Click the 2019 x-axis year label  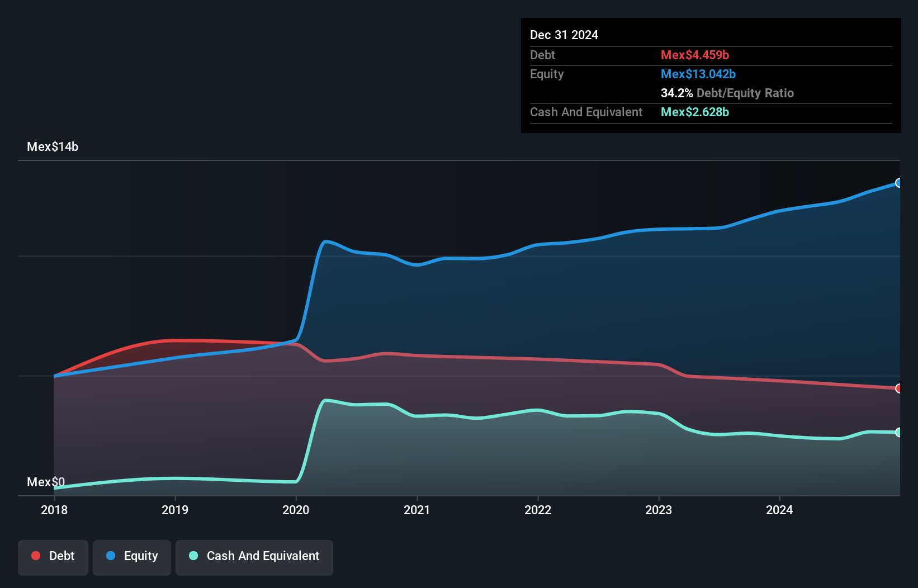coord(175,510)
